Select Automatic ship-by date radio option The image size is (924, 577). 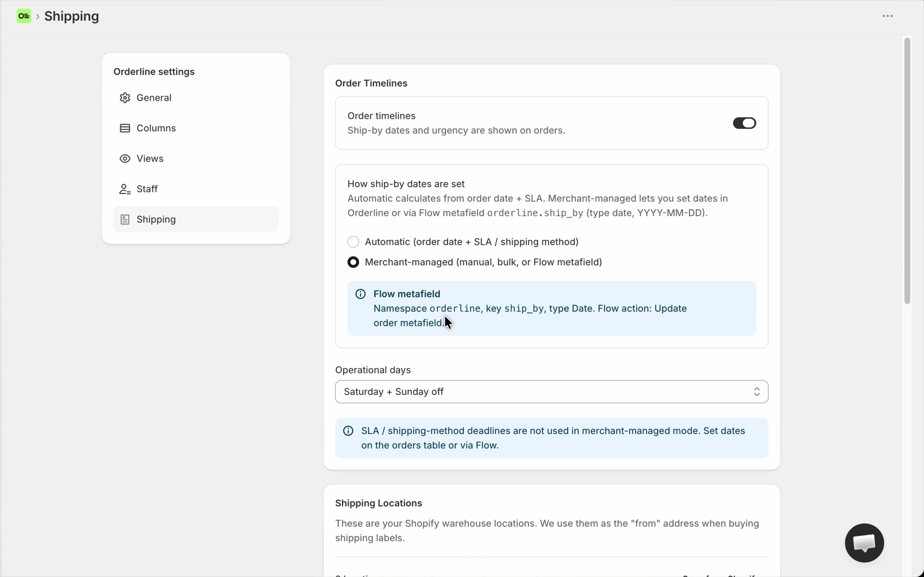(353, 242)
